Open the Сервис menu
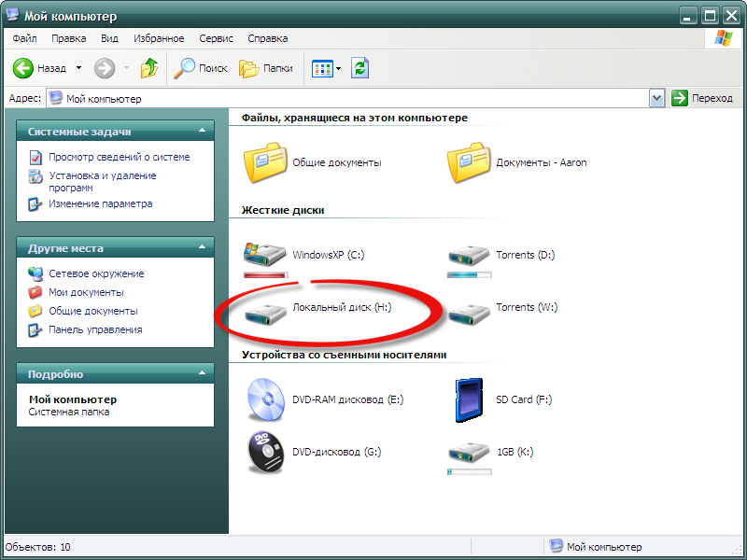The height and width of the screenshot is (560, 747). [217, 38]
